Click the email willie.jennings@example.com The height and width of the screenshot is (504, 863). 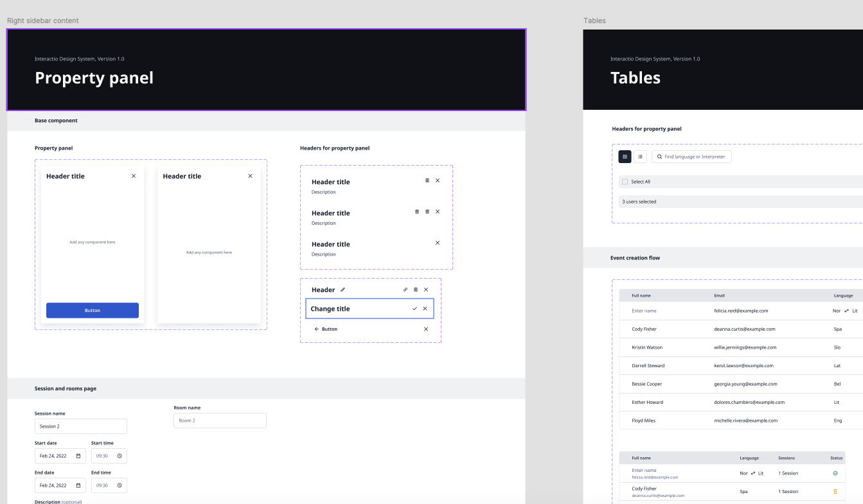(x=745, y=347)
